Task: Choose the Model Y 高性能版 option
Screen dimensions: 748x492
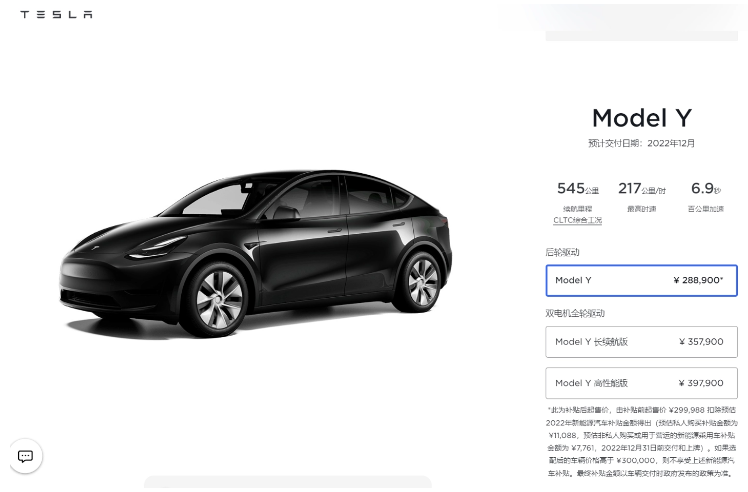Action: [x=641, y=383]
